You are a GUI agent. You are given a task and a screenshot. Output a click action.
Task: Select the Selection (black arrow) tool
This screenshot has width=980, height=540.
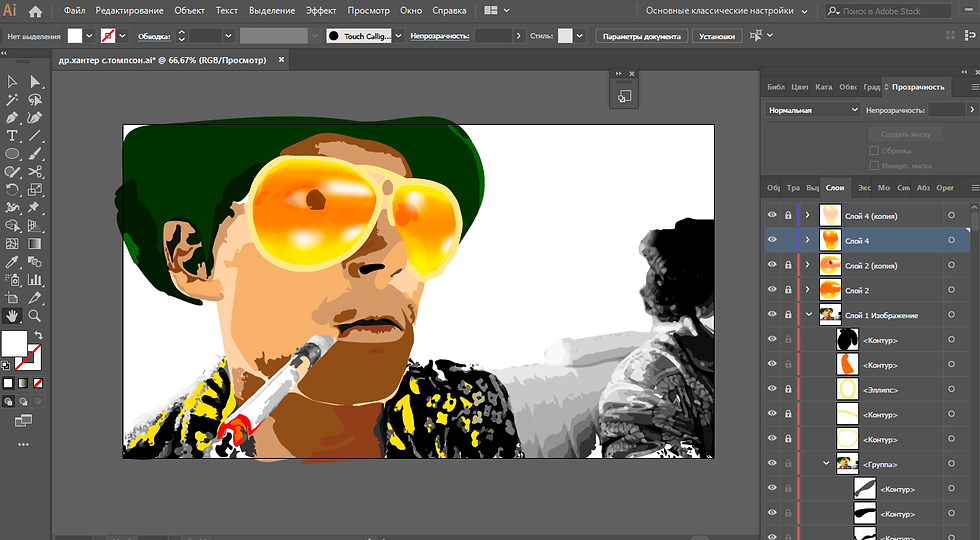point(12,82)
